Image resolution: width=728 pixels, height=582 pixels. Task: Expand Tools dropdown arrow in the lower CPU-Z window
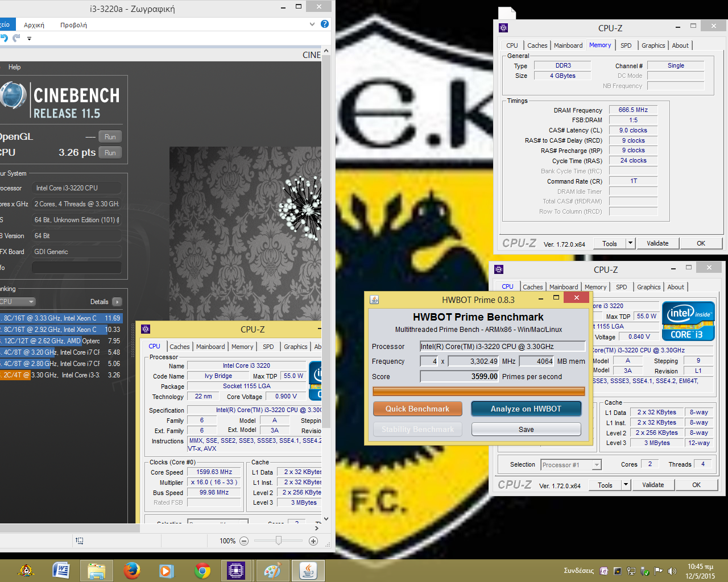[x=626, y=485]
